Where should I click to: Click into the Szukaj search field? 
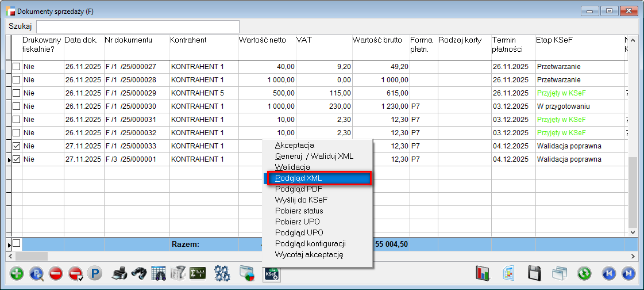click(x=138, y=26)
